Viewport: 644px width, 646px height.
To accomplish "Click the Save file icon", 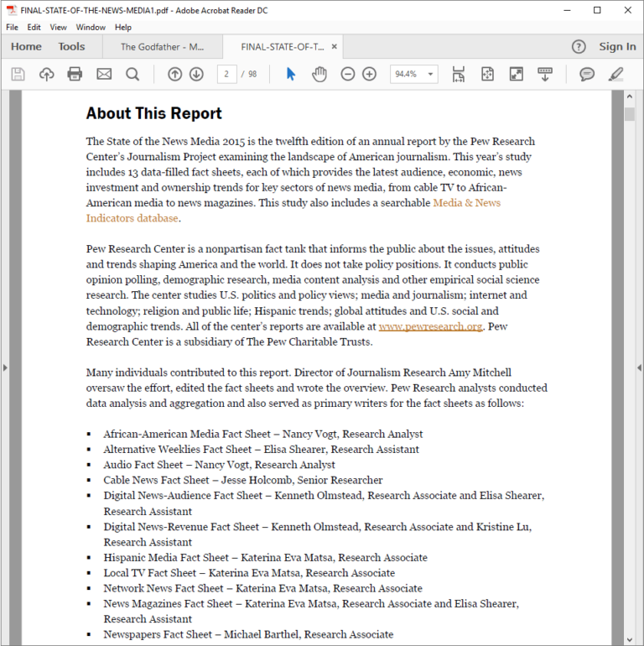I will pyautogui.click(x=18, y=74).
